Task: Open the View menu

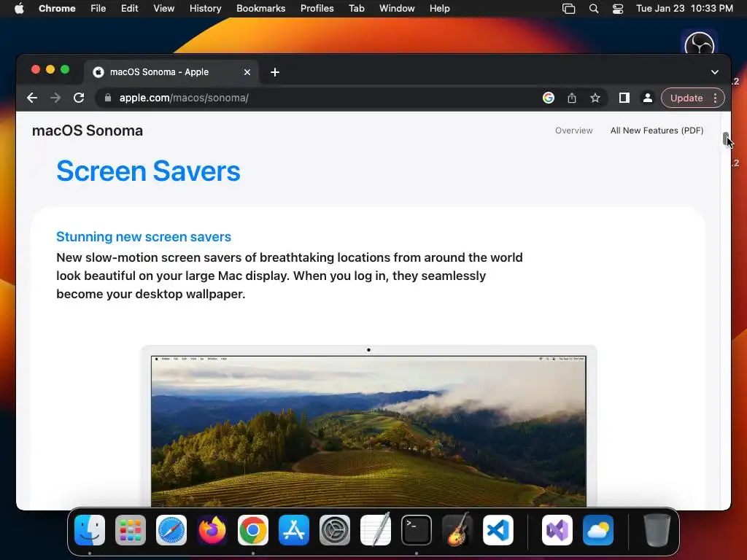Action: pos(163,9)
